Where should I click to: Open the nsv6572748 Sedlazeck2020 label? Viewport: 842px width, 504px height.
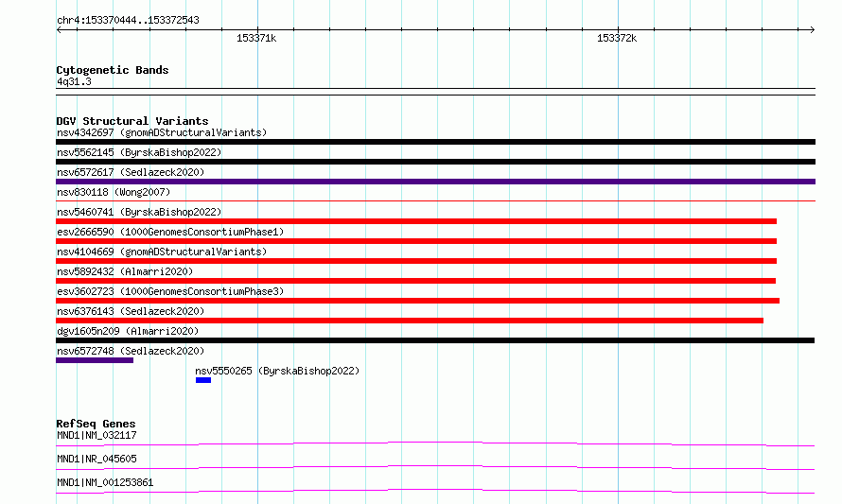pos(131,351)
